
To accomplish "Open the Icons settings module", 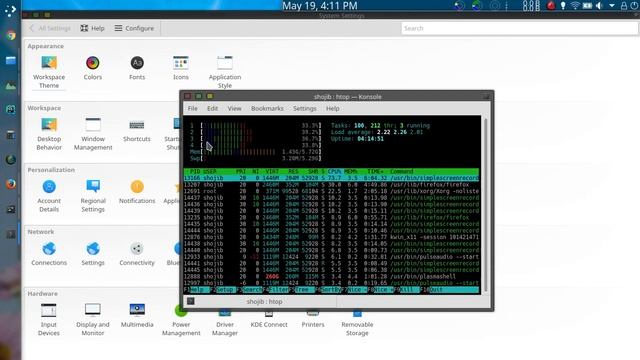I will pyautogui.click(x=180, y=68).
